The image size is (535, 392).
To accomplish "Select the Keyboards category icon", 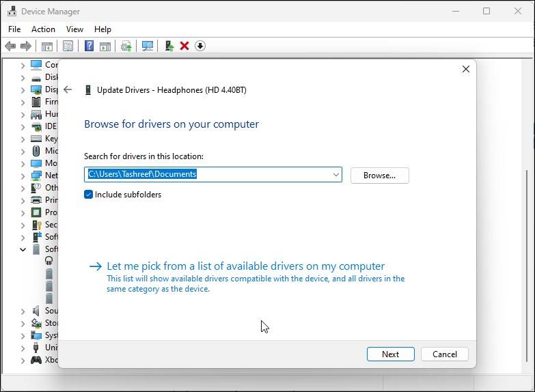I will [x=36, y=139].
